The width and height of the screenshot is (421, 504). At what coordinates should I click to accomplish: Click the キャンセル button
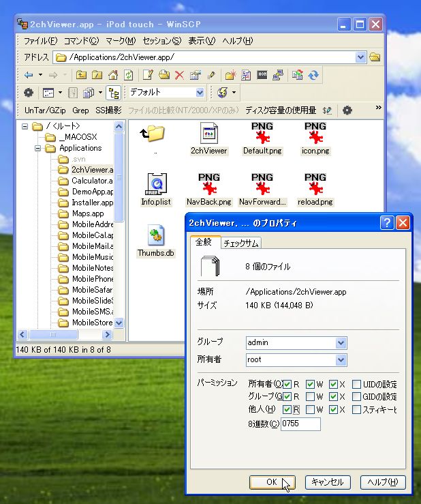(328, 482)
